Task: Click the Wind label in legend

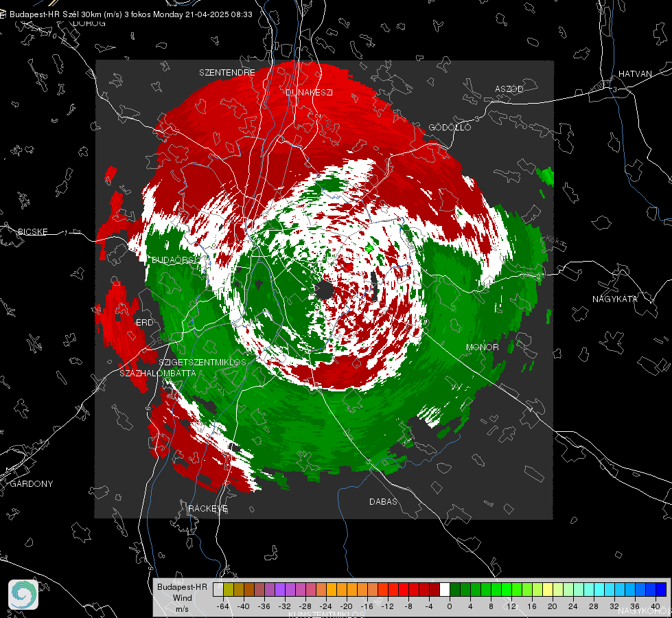Action: (x=182, y=598)
